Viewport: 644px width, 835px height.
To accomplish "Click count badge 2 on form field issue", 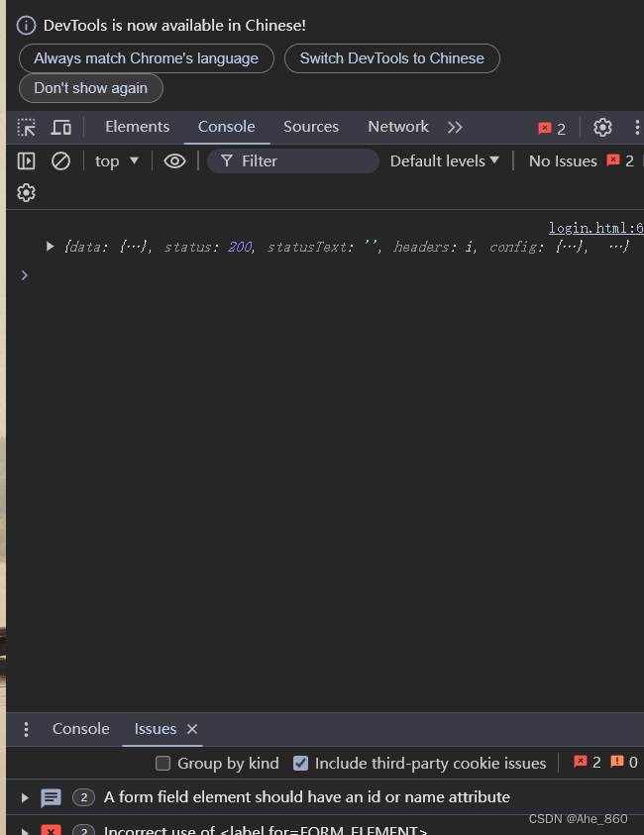I will point(83,797).
